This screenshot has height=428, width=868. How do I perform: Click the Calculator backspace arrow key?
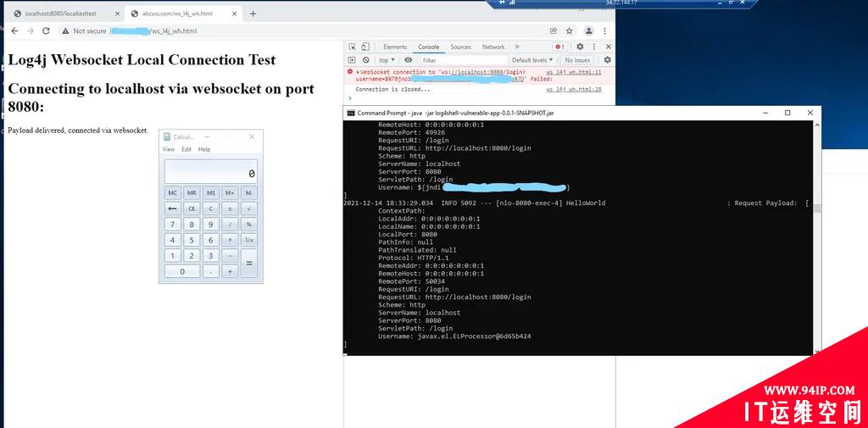(173, 208)
